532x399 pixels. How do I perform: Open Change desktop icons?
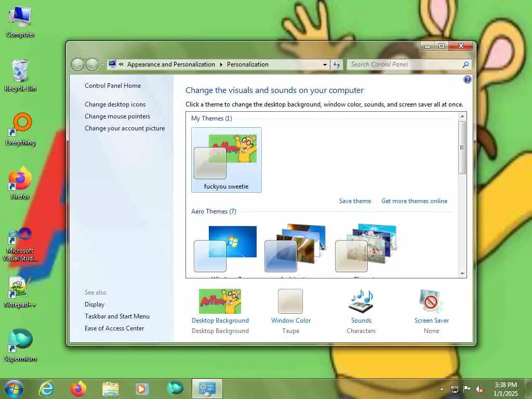(x=115, y=104)
